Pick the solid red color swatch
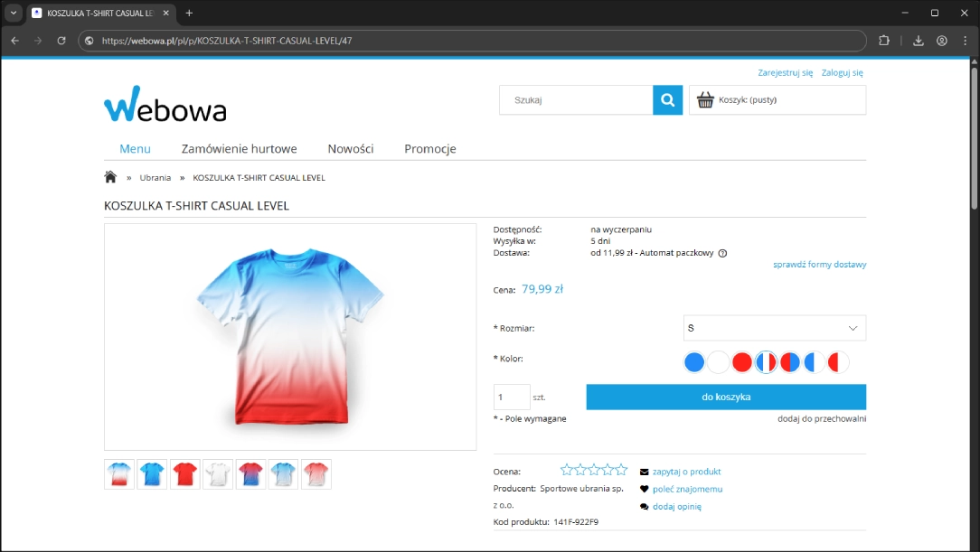Image resolution: width=980 pixels, height=552 pixels. pos(742,362)
